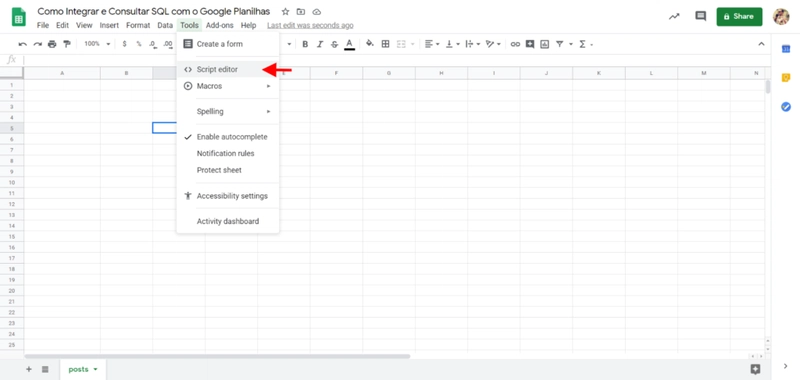
Task: Open the Borders tool
Action: click(x=386, y=44)
